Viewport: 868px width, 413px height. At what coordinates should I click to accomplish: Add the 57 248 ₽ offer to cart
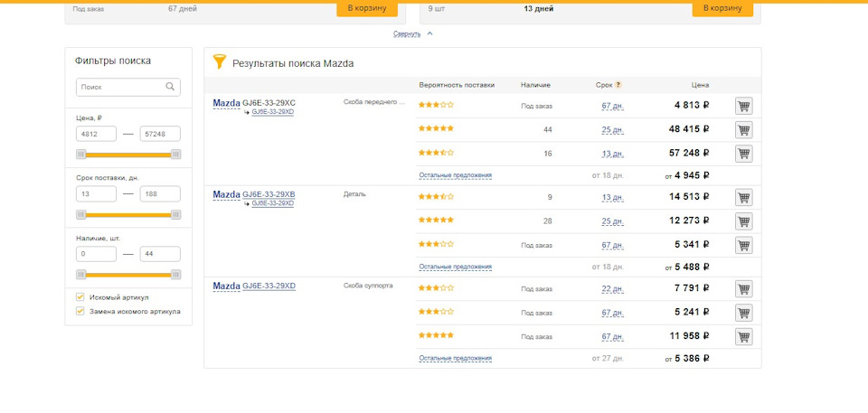click(x=744, y=154)
